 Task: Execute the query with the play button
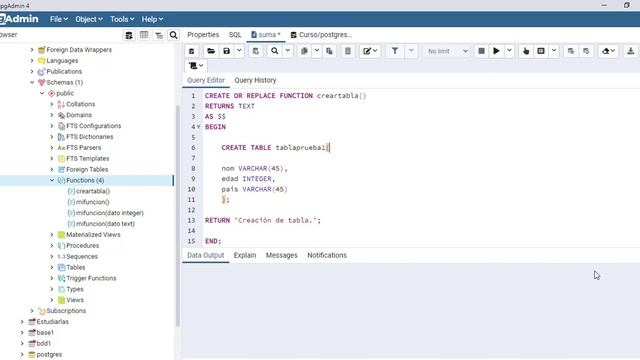(x=496, y=51)
